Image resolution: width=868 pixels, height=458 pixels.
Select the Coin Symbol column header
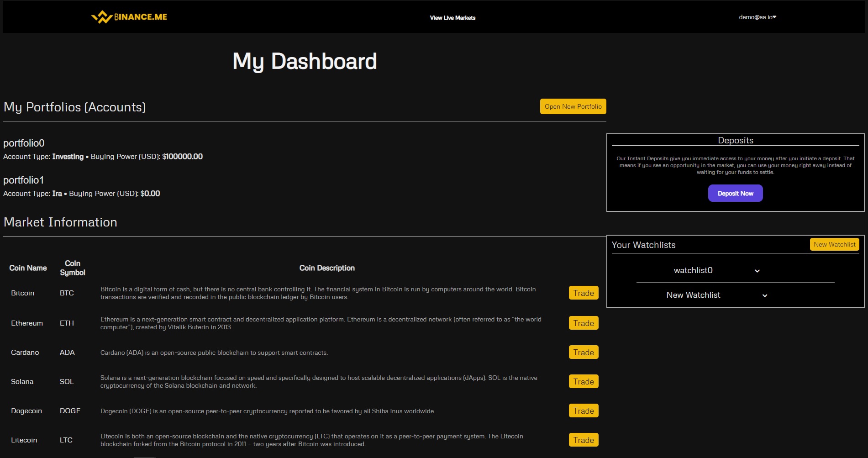[x=73, y=268]
